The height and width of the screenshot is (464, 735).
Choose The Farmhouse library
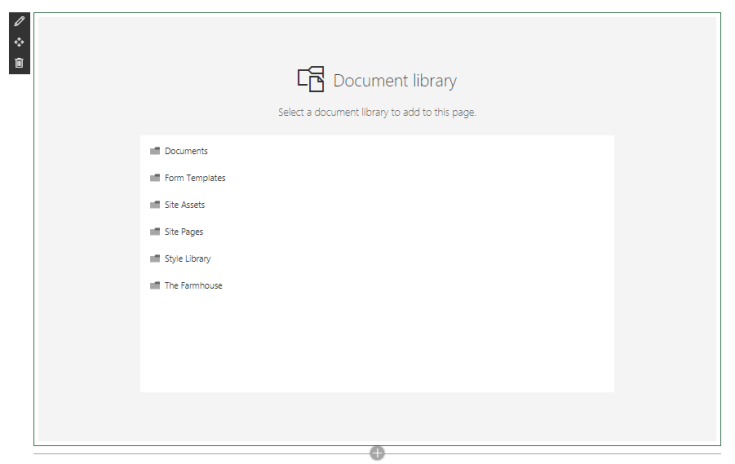(193, 286)
